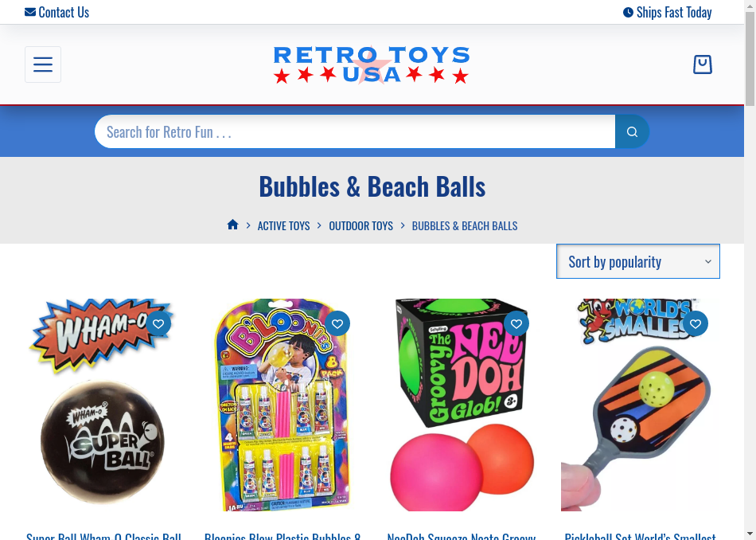756x540 pixels.
Task: Open the Contact Us link
Action: tap(64, 12)
